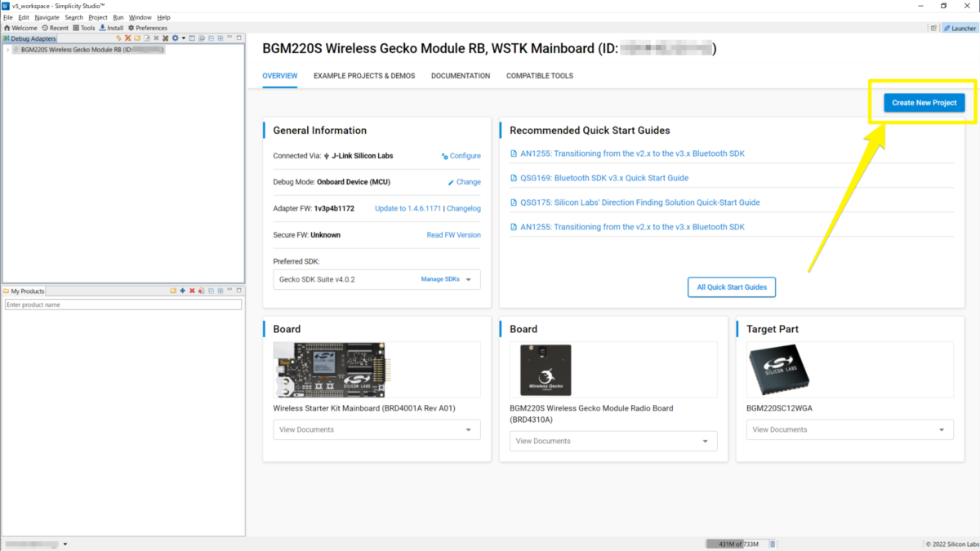980x551 pixels.
Task: Open the File menu
Action: tap(8, 17)
